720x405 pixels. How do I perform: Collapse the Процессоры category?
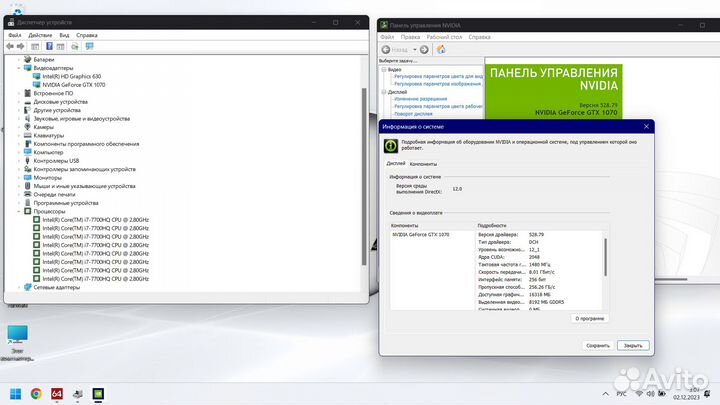click(x=19, y=211)
